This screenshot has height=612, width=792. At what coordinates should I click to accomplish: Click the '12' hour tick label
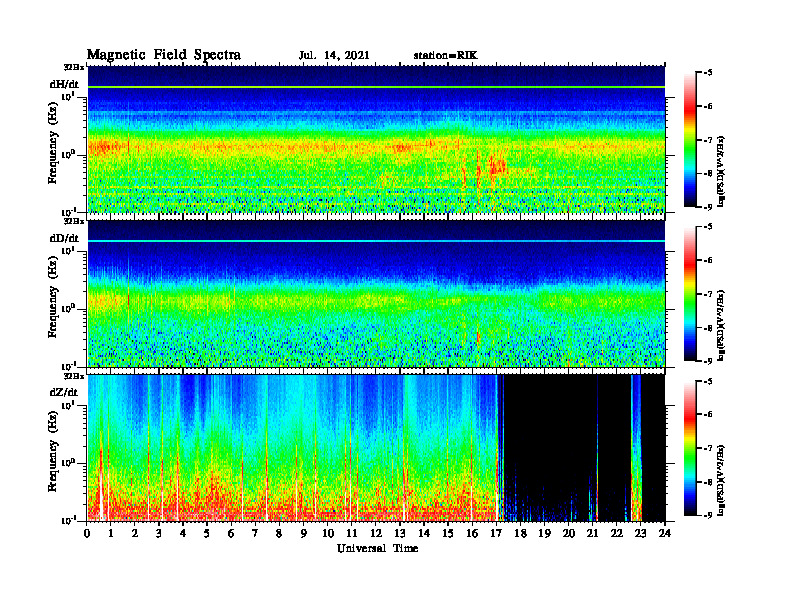[x=376, y=534]
